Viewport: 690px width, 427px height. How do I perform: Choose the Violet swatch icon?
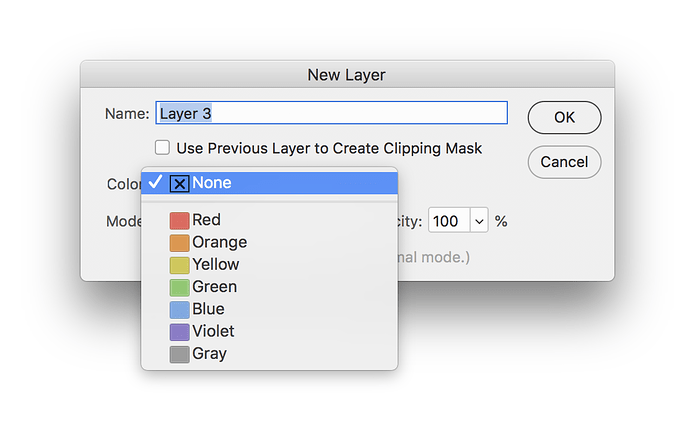click(x=180, y=332)
